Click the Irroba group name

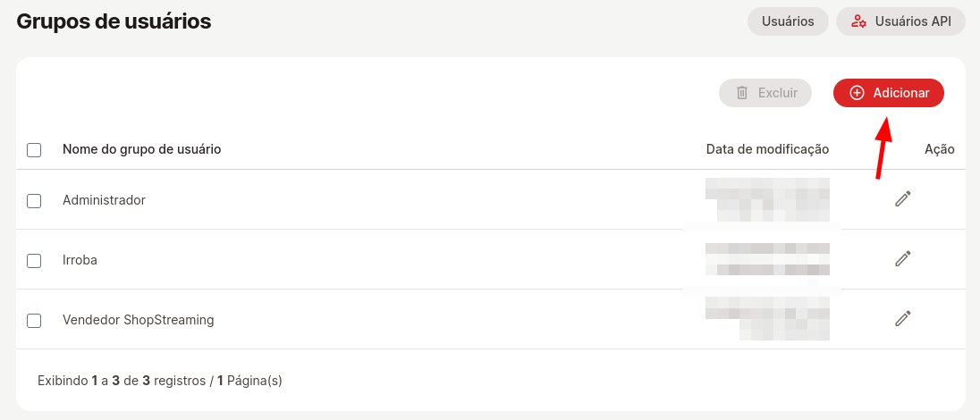tap(80, 260)
